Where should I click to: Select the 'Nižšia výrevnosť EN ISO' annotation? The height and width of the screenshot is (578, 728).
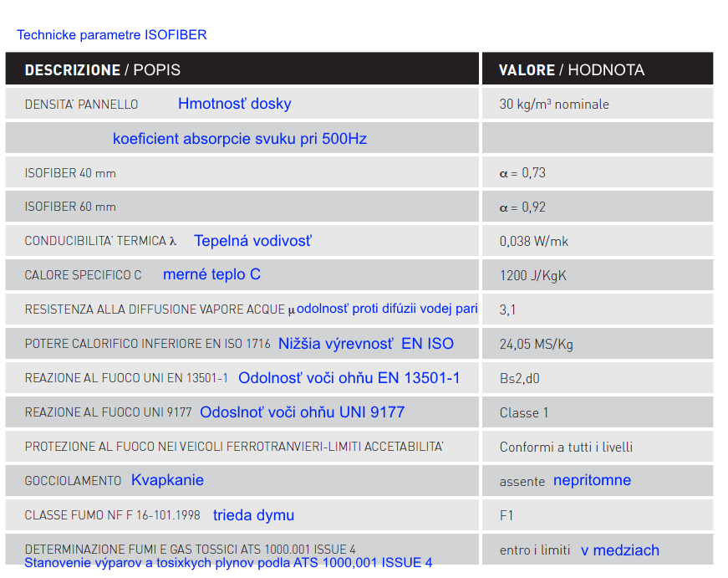tap(366, 343)
